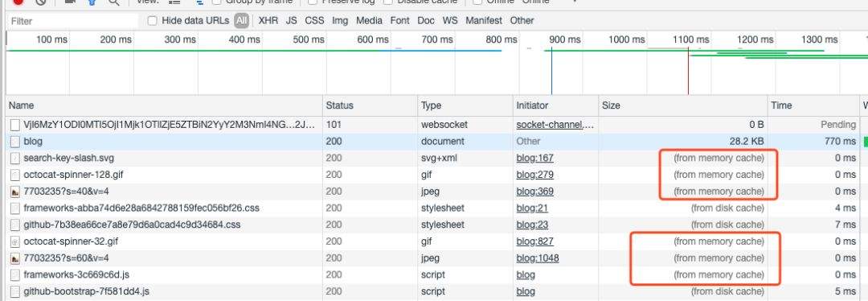Open the blog:1048 initiator link

[538, 258]
